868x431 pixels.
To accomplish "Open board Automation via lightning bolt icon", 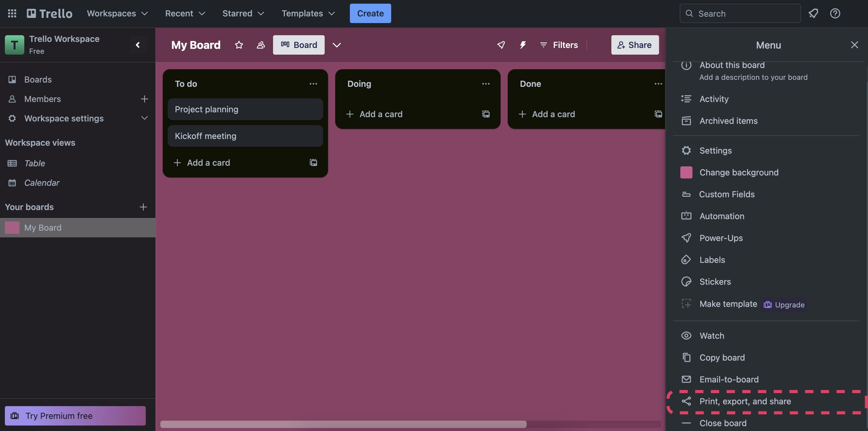I will [523, 45].
